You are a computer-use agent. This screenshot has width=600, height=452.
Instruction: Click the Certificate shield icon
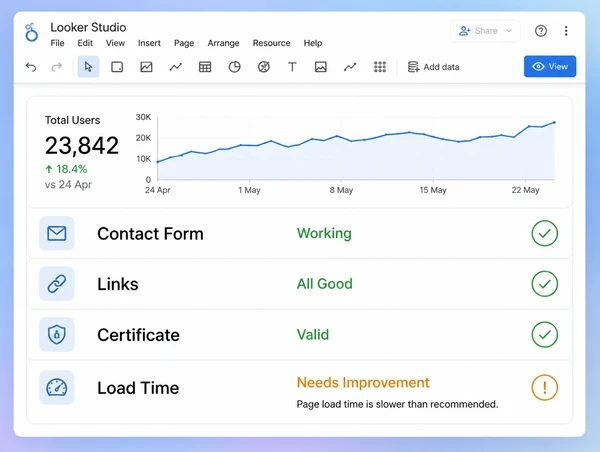[x=57, y=335]
